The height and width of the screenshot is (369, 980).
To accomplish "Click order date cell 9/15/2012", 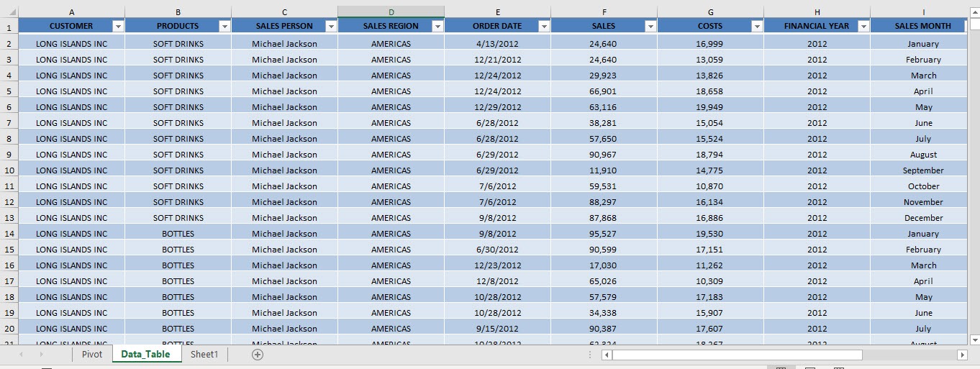I will click(498, 329).
